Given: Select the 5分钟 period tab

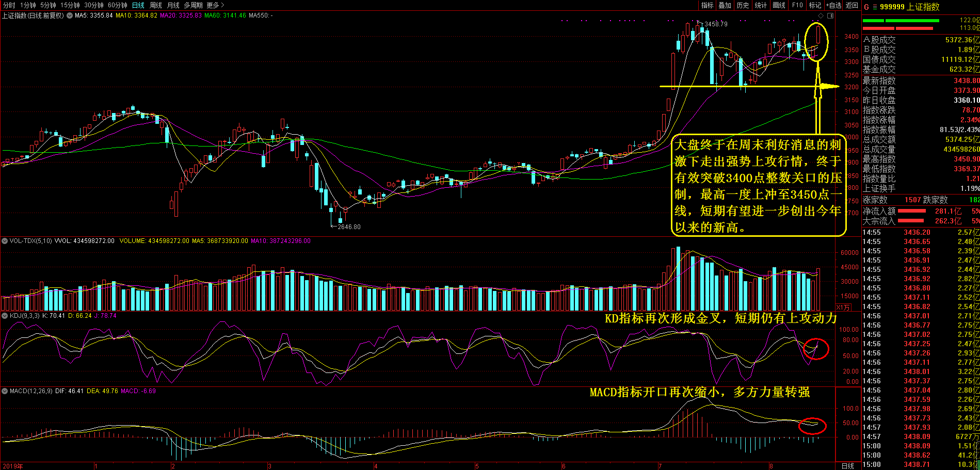Looking at the screenshot, I should click(48, 5).
